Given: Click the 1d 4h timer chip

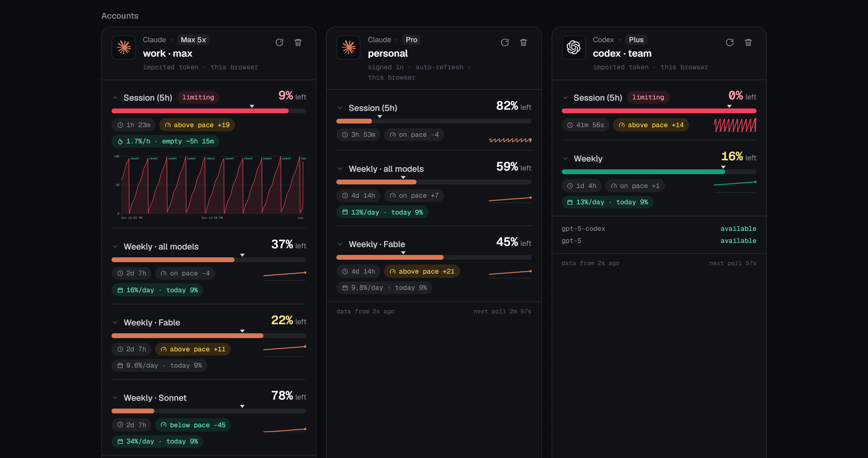Looking at the screenshot, I should click(581, 186).
